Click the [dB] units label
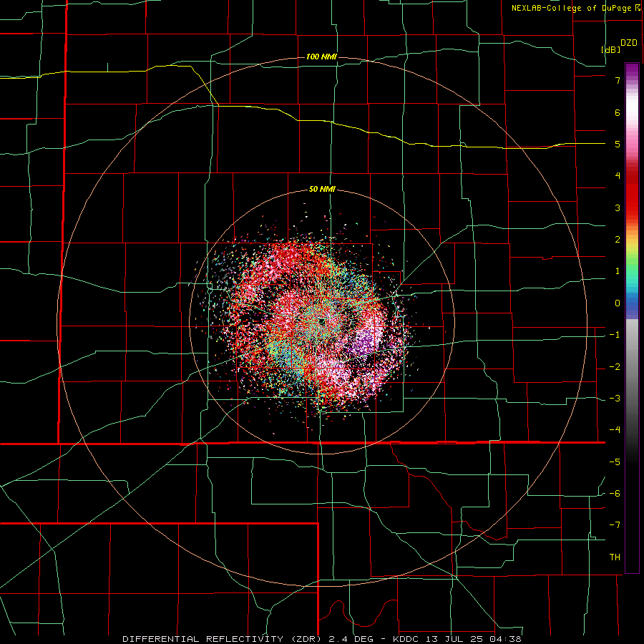This screenshot has width=644, height=644. point(610,49)
